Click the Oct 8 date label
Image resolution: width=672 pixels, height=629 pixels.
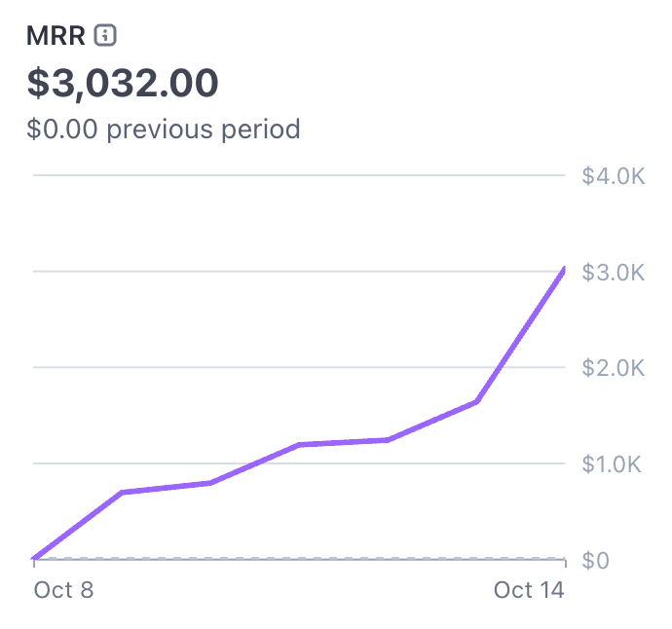point(63,590)
